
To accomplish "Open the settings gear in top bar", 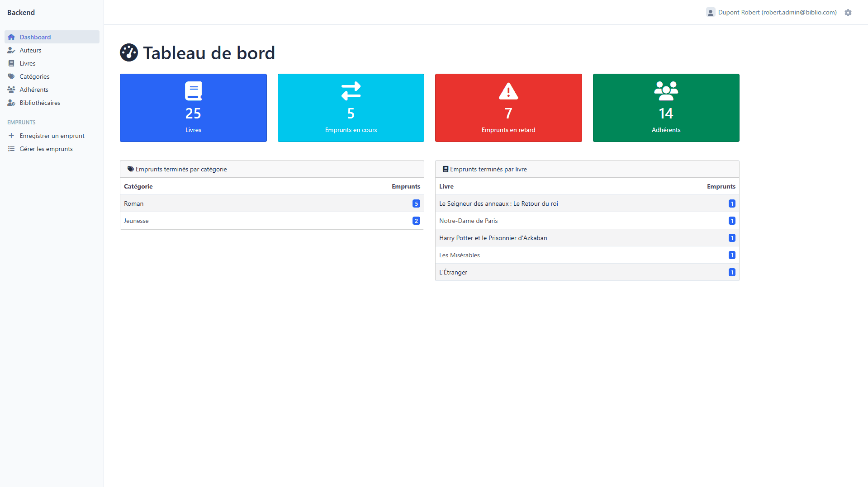I will [849, 12].
